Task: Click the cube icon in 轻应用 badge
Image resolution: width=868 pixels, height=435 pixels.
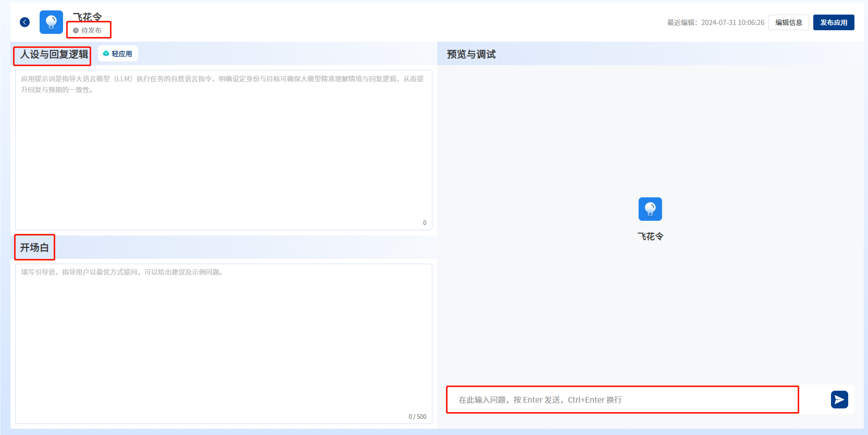Action: [106, 54]
